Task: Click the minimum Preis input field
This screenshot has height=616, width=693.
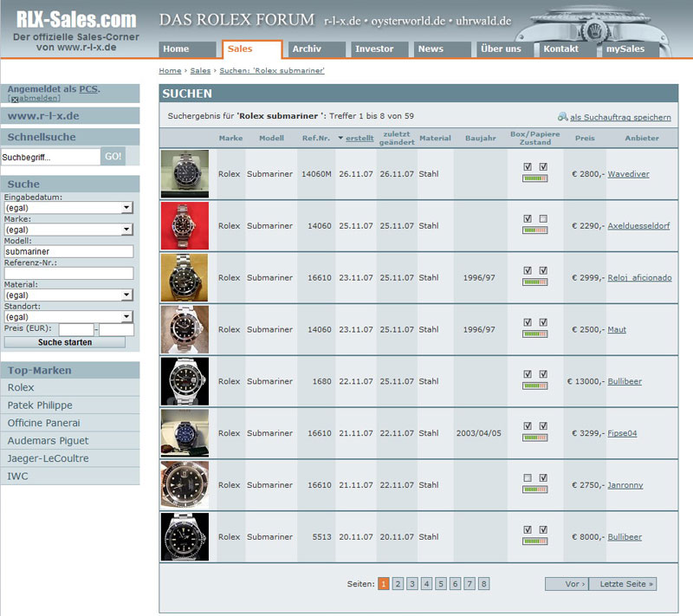Action: [x=76, y=329]
